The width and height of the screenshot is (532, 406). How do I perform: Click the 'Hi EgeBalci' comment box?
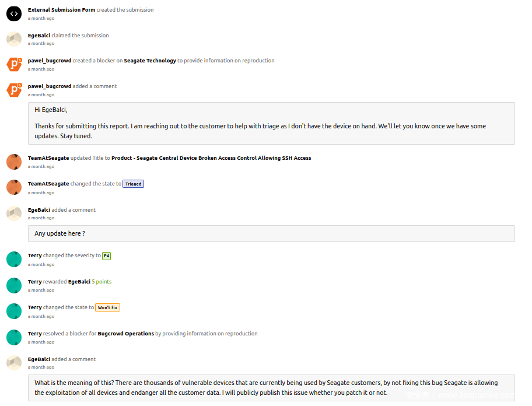coord(271,123)
